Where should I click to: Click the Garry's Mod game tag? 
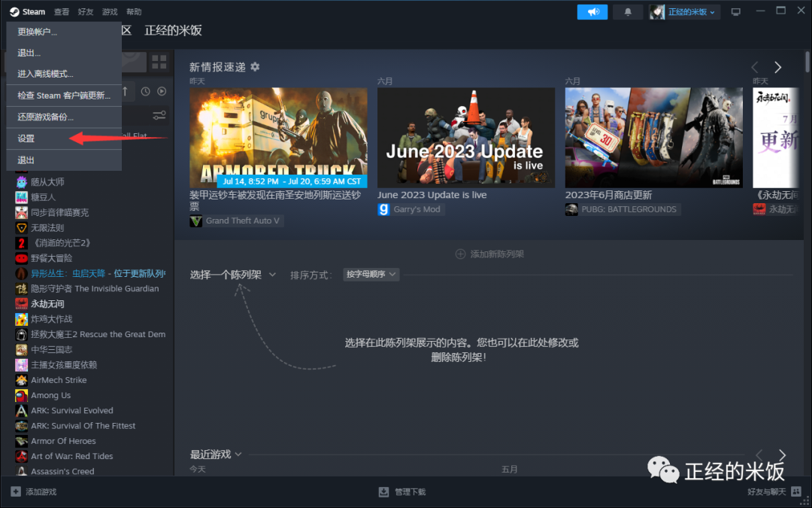coord(411,209)
